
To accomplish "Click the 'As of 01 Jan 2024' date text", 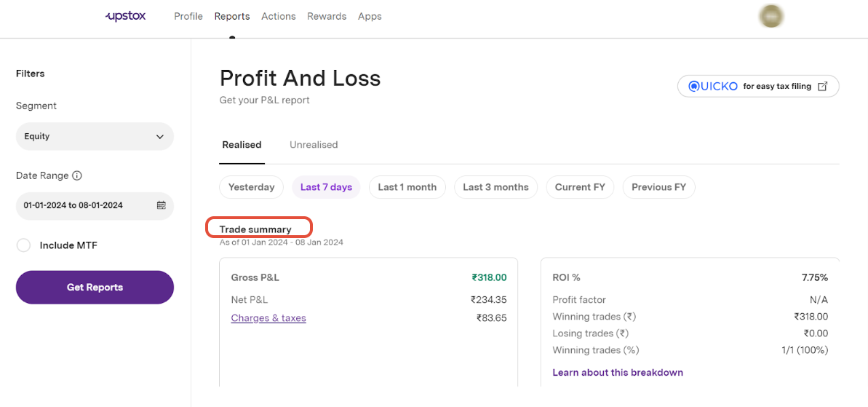I will coord(282,242).
